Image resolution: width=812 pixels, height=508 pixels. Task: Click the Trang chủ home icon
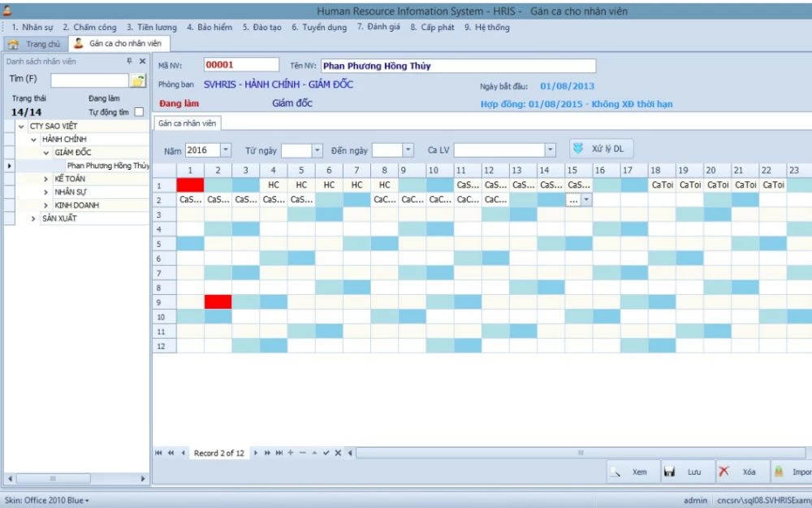[14, 44]
